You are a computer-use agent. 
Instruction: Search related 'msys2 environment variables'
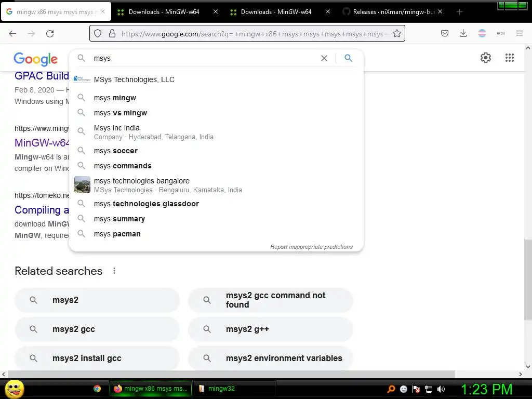(x=271, y=358)
